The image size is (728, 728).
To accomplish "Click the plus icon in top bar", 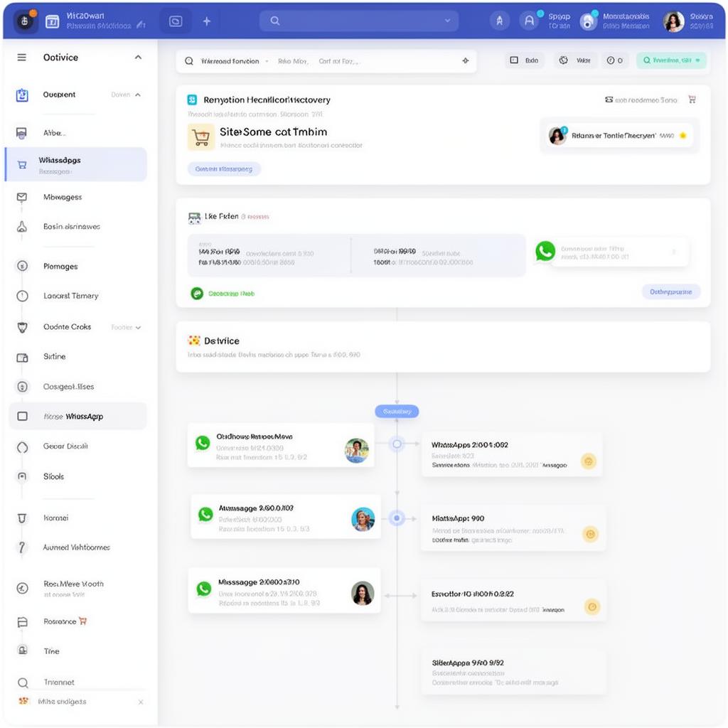I will pyautogui.click(x=207, y=21).
